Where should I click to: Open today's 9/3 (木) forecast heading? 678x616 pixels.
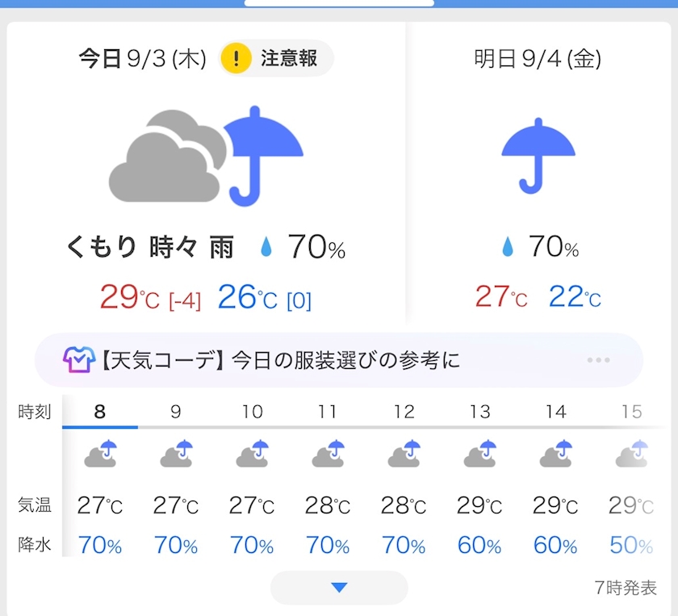(x=142, y=58)
